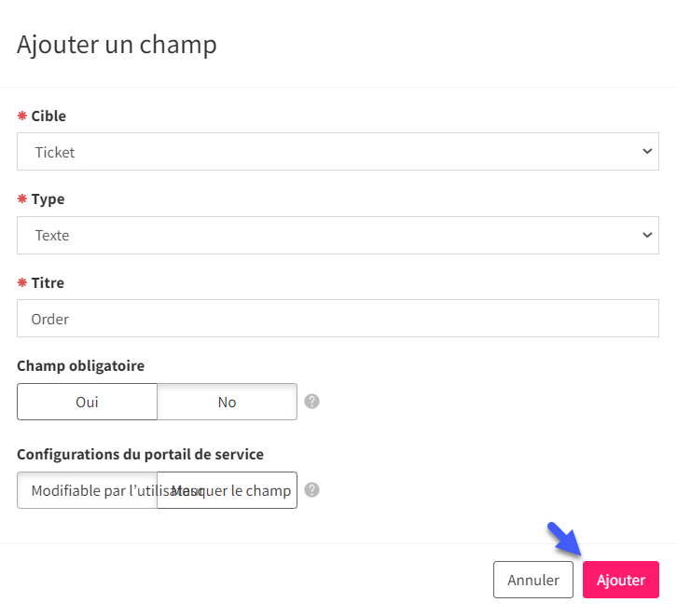The height and width of the screenshot is (616, 677).
Task: Set Champ obligatoire to Oui
Action: click(x=88, y=402)
